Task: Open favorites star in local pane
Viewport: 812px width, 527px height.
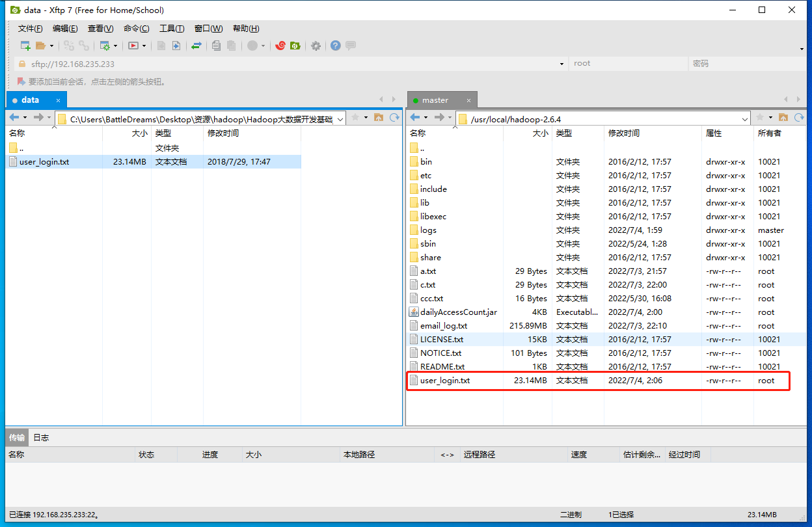Action: tap(355, 118)
